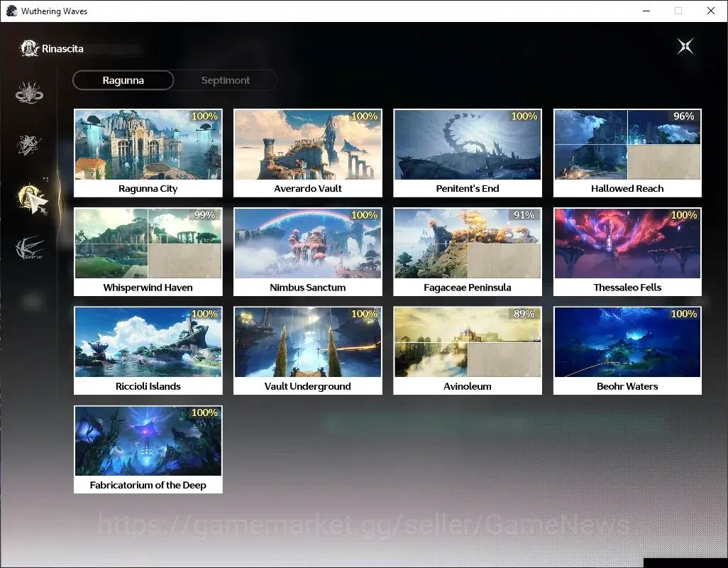Click the Avinoleum label
Viewport: 728px width, 568px height.
point(468,386)
